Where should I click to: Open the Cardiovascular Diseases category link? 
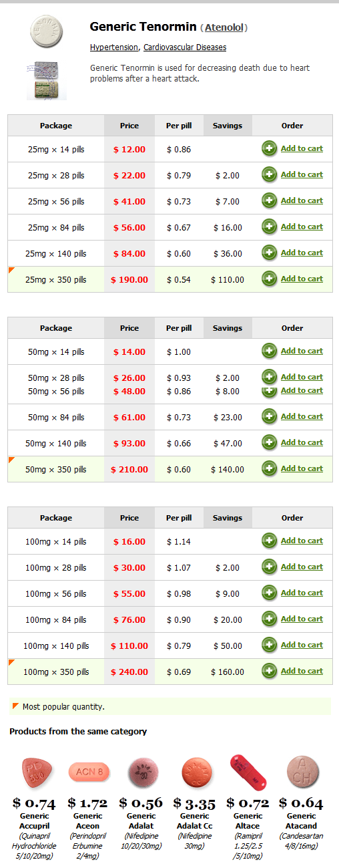click(x=185, y=47)
